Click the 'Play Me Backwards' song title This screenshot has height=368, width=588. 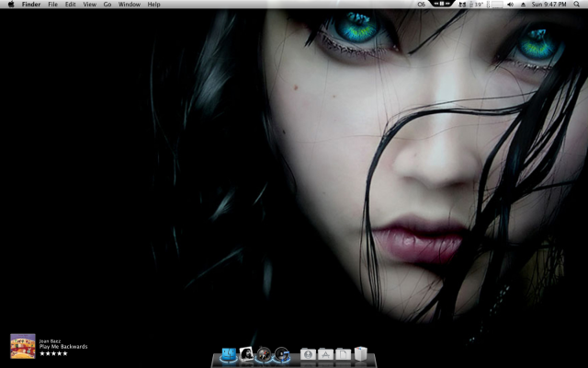point(63,347)
